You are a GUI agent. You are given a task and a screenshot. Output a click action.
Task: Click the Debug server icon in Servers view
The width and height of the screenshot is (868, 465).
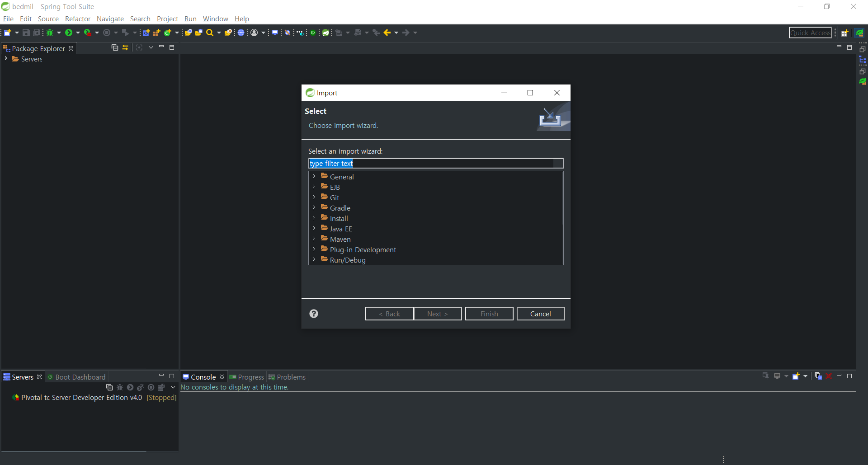[120, 387]
